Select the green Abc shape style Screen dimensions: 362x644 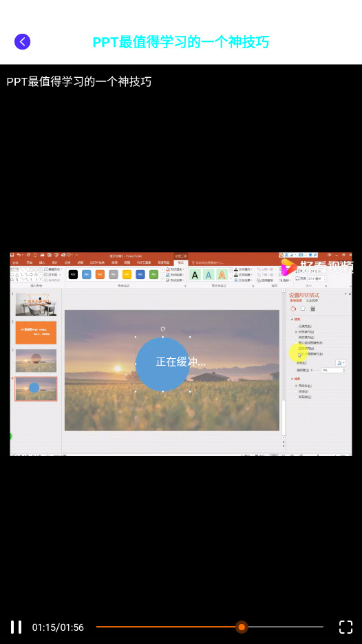[154, 274]
